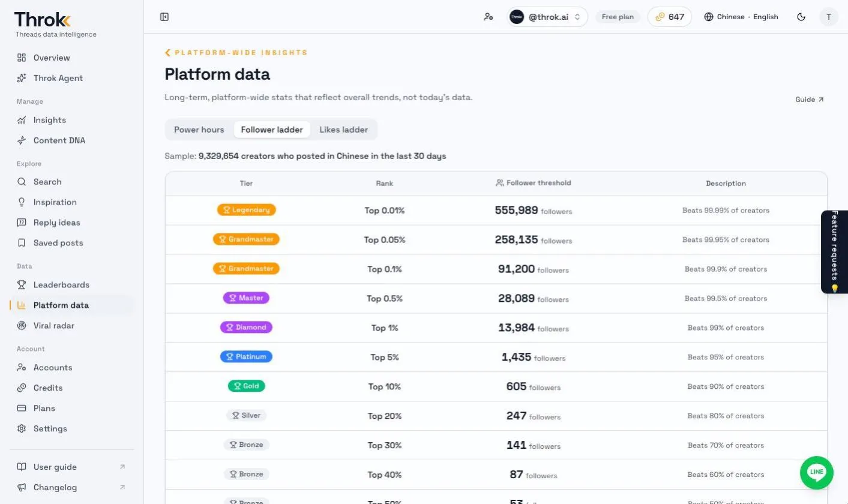848x504 pixels.
Task: Click the Top 5% rank cell
Action: pyautogui.click(x=385, y=357)
